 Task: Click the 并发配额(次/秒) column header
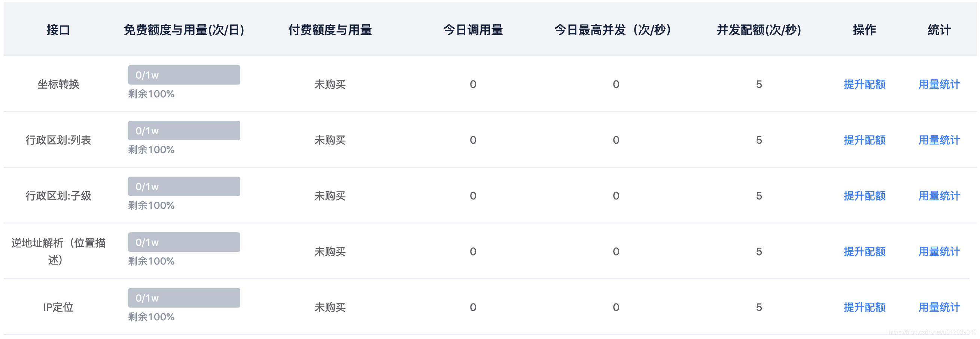click(759, 30)
